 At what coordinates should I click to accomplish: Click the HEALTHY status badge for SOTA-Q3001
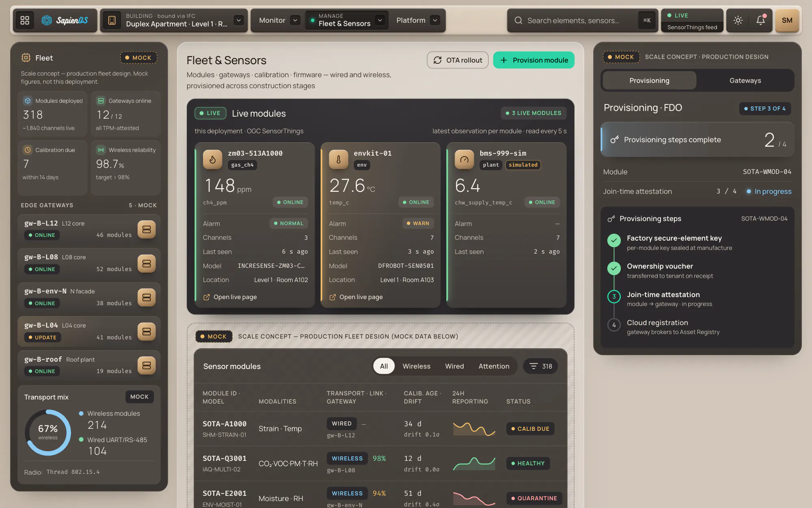(x=528, y=463)
